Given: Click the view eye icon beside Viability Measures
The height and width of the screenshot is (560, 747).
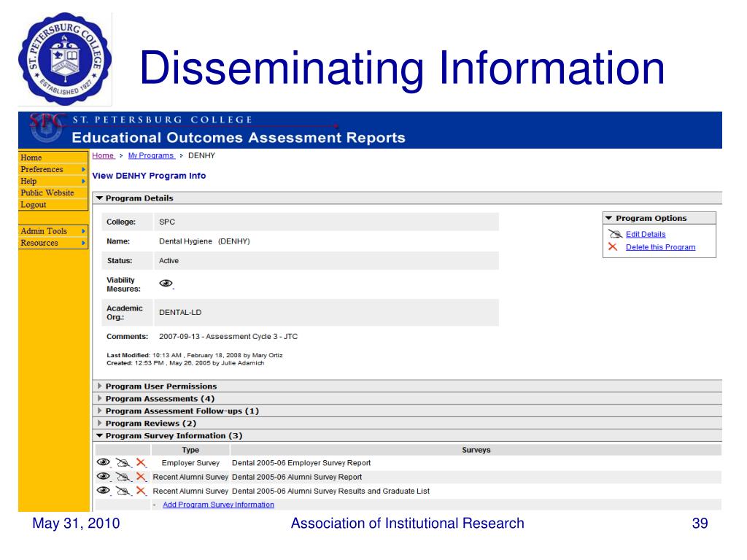Looking at the screenshot, I should tap(166, 284).
